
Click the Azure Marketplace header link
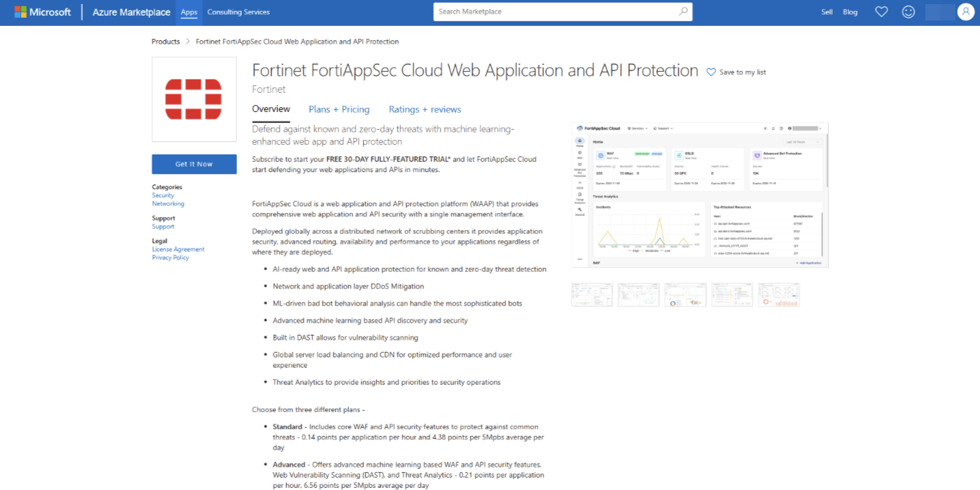point(130,12)
